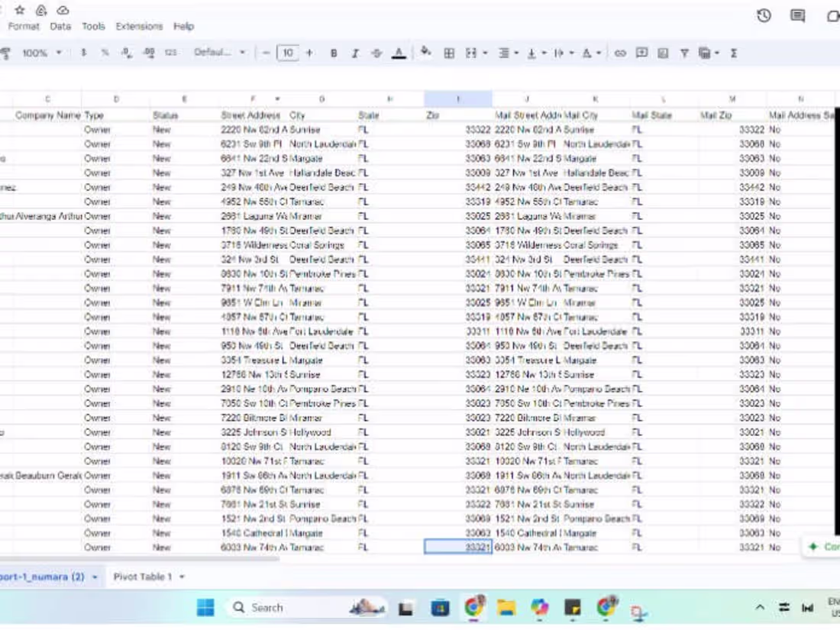Screen dimensions: 840x630
Task: Open Microsoft Store from the taskbar
Action: point(441,608)
